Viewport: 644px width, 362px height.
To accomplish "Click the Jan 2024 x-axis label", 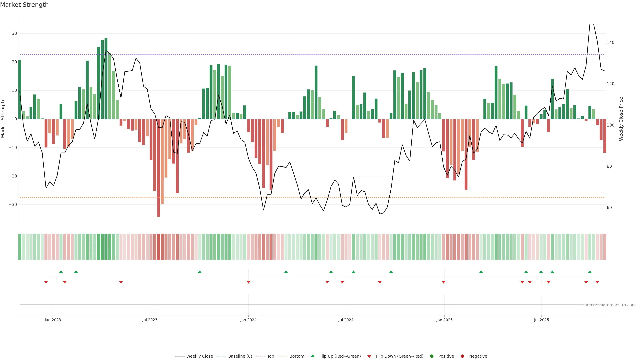I will tap(248, 320).
